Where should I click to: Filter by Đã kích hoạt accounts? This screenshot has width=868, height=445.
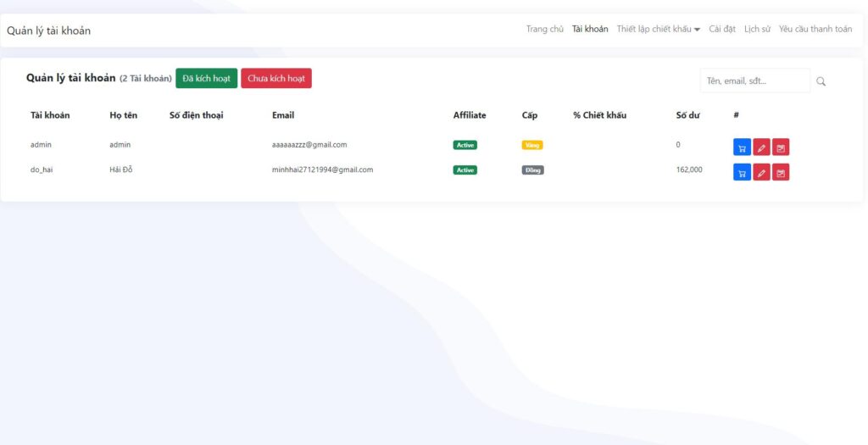click(x=206, y=78)
